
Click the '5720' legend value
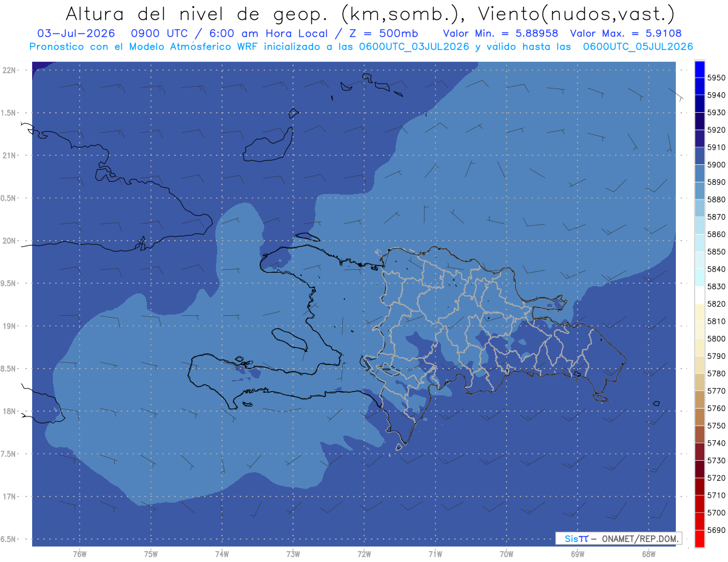(x=716, y=478)
